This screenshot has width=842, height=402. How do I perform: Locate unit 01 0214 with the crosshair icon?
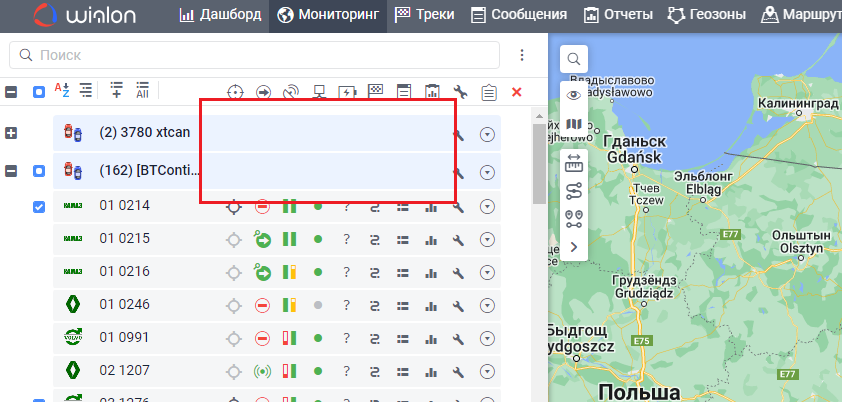(234, 207)
